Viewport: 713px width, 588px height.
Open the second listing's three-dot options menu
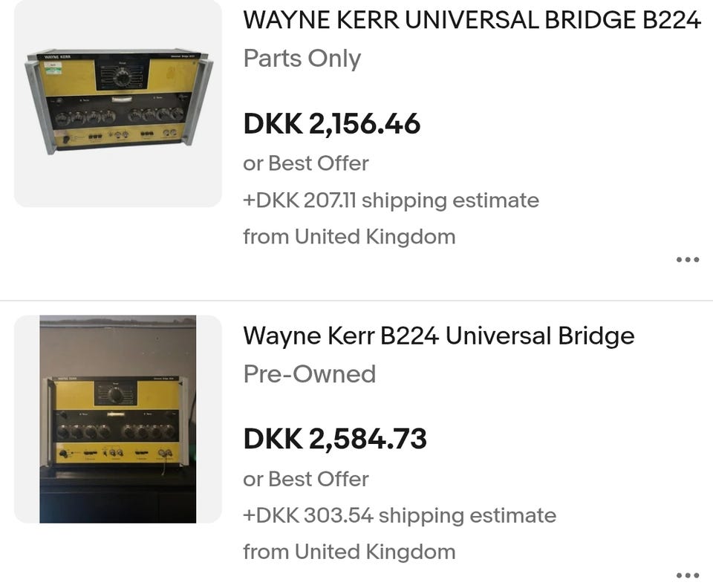(x=688, y=575)
